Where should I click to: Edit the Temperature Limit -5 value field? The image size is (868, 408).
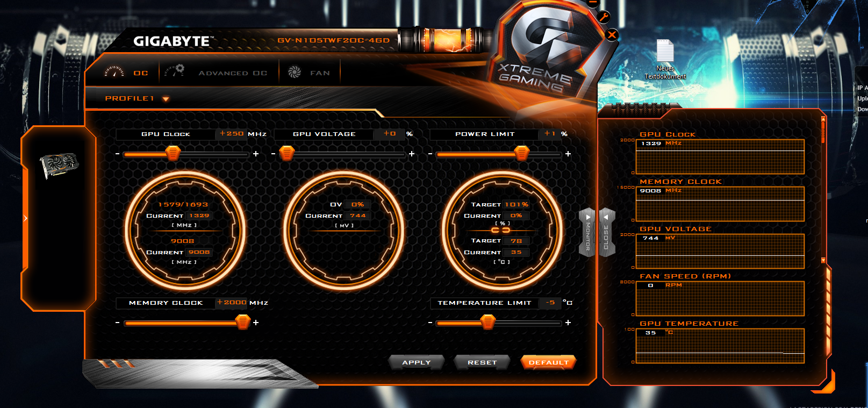[x=550, y=303]
